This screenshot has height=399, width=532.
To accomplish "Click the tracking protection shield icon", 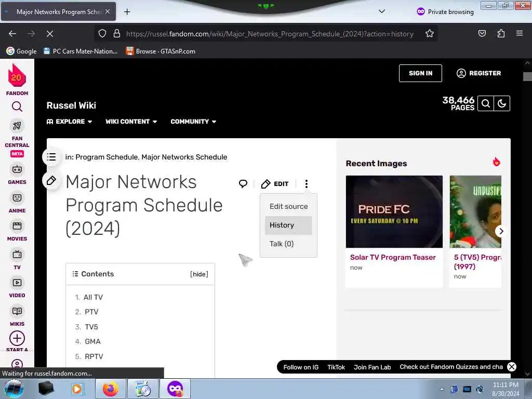I will pyautogui.click(x=102, y=34).
